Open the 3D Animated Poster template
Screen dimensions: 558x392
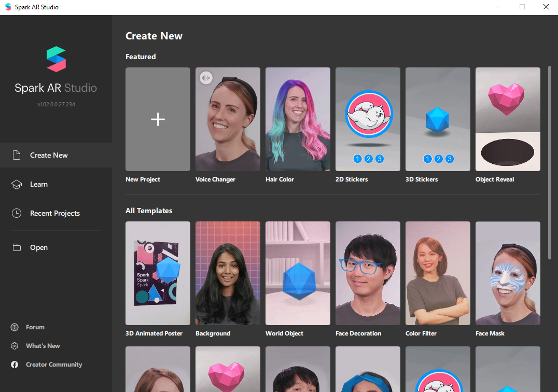158,273
